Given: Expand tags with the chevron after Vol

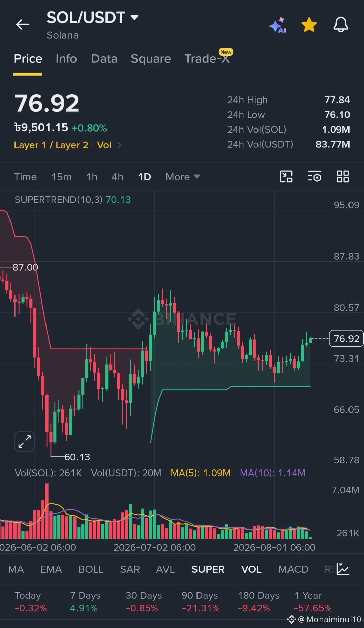Looking at the screenshot, I should tap(119, 145).
